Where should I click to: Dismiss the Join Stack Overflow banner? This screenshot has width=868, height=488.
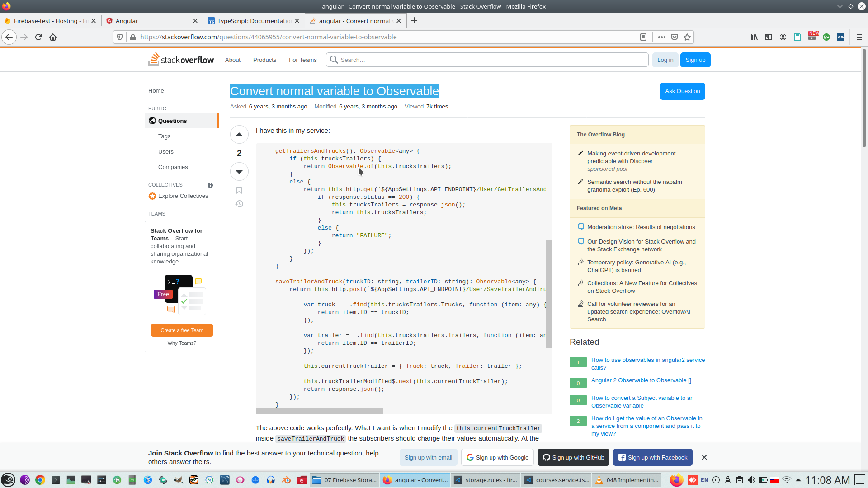pos(704,457)
